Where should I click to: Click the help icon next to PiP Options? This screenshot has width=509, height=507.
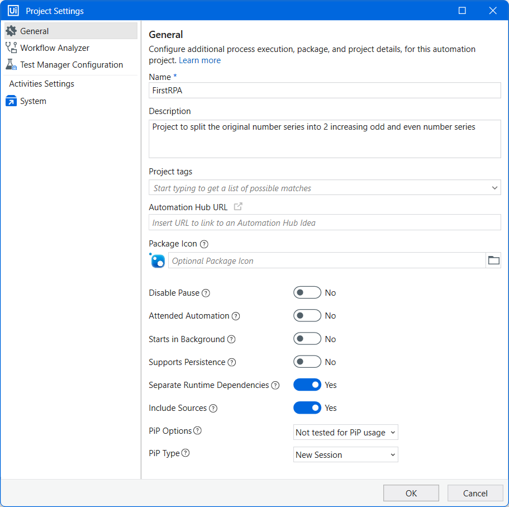click(x=197, y=431)
